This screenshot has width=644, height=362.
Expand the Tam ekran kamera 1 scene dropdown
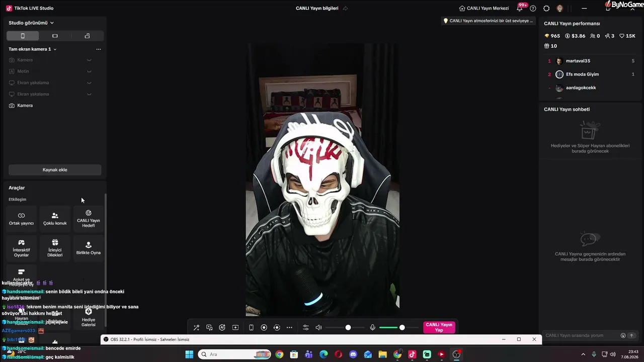33,49
